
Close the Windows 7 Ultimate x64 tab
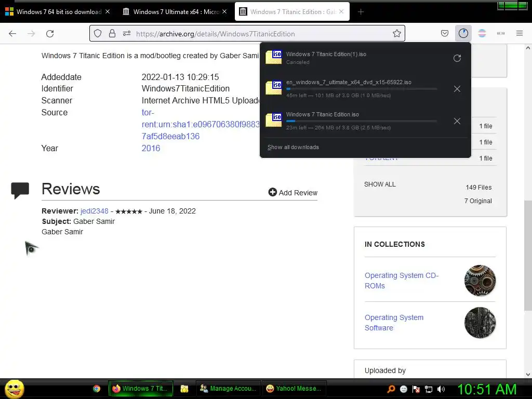224,11
